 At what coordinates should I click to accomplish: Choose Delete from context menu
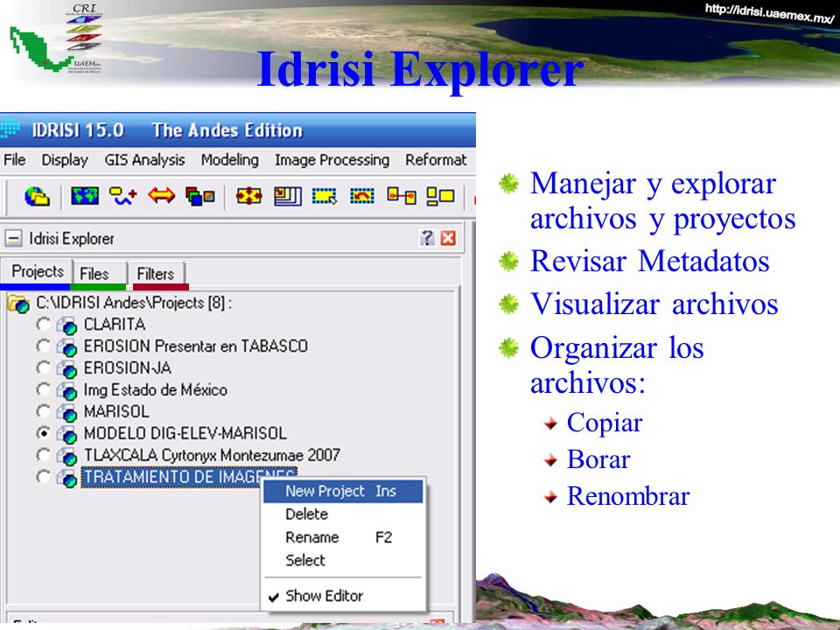343,514
